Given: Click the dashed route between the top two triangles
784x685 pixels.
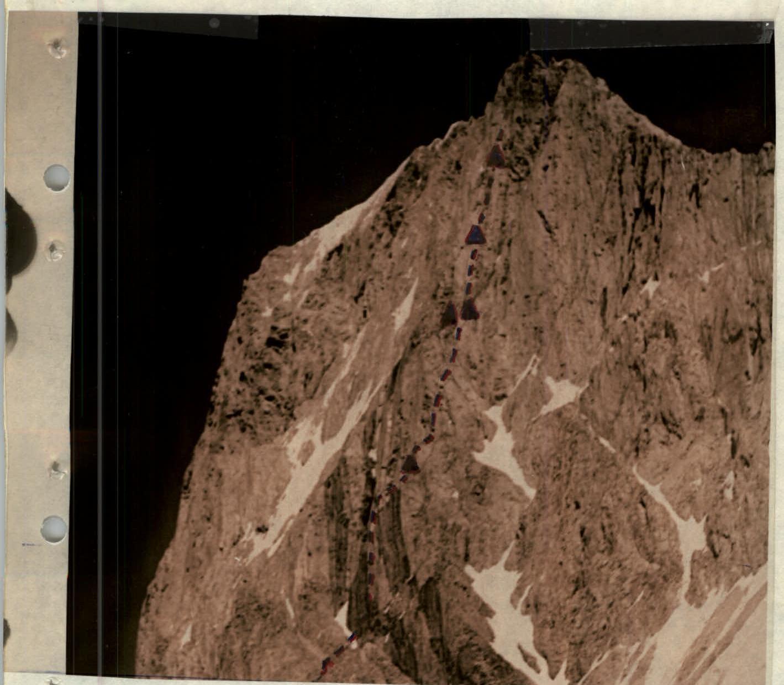Looking at the screenshot, I should tap(485, 197).
